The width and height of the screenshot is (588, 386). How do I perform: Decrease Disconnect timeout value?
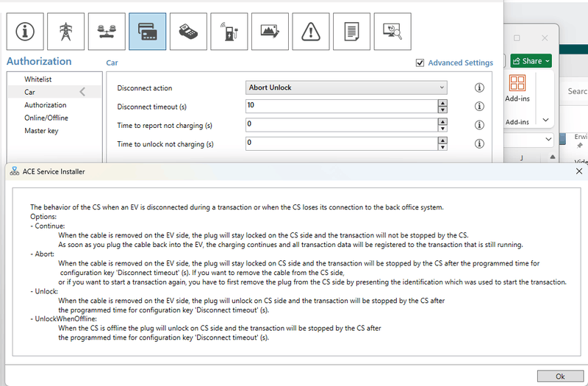point(442,110)
